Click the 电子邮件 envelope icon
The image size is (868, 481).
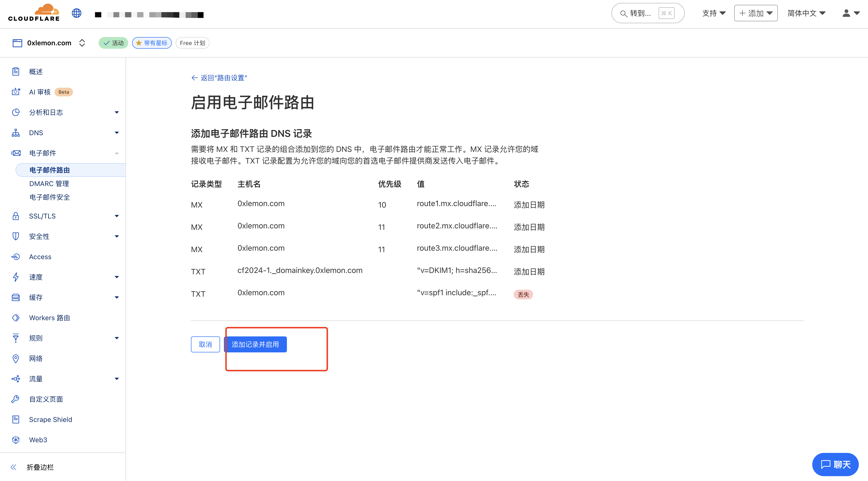16,153
